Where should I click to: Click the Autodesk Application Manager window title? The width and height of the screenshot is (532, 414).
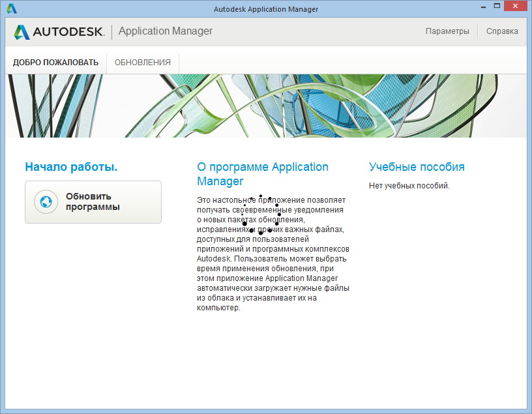click(x=266, y=9)
